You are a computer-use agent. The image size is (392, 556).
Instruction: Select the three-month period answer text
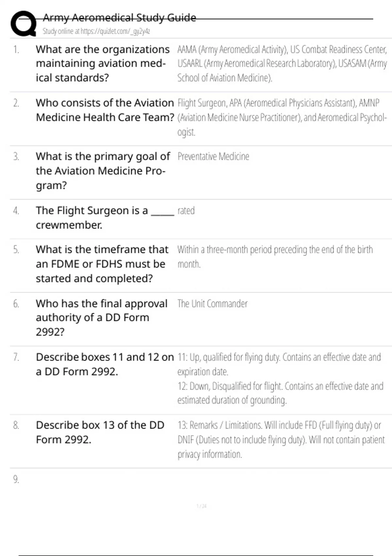pyautogui.click(x=275, y=256)
